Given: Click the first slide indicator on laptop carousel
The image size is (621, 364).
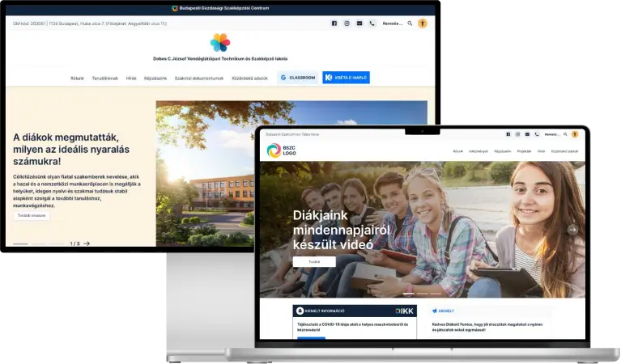Looking at the screenshot, I should point(409,294).
